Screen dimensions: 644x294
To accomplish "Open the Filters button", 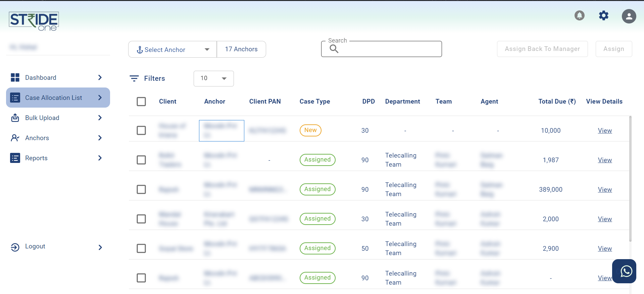I will [x=148, y=78].
